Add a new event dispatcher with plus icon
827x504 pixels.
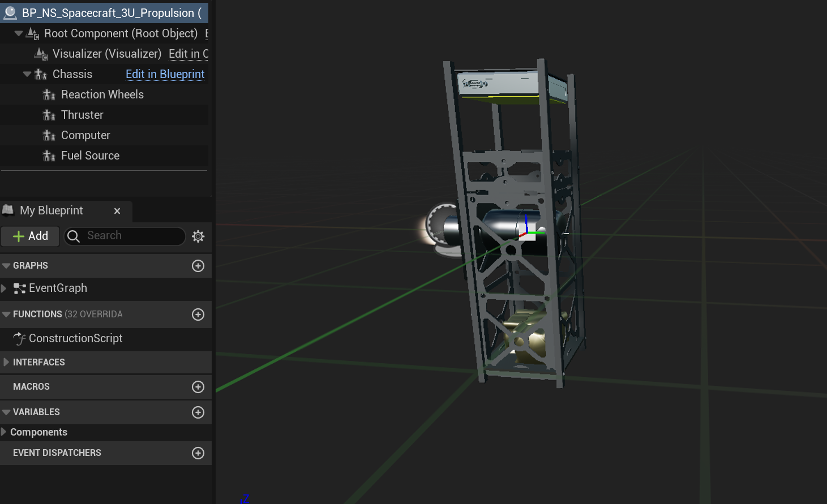pos(198,453)
